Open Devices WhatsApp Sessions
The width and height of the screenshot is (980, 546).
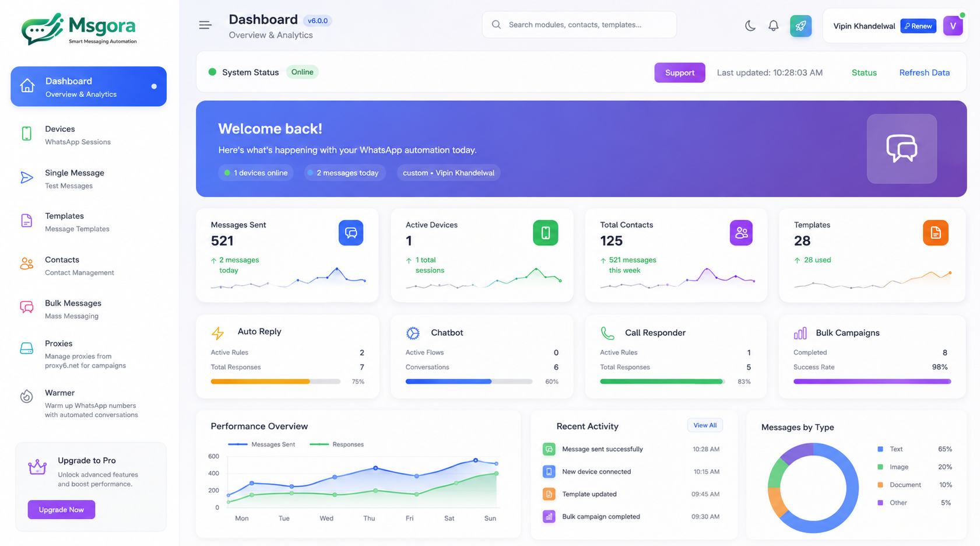(89, 135)
